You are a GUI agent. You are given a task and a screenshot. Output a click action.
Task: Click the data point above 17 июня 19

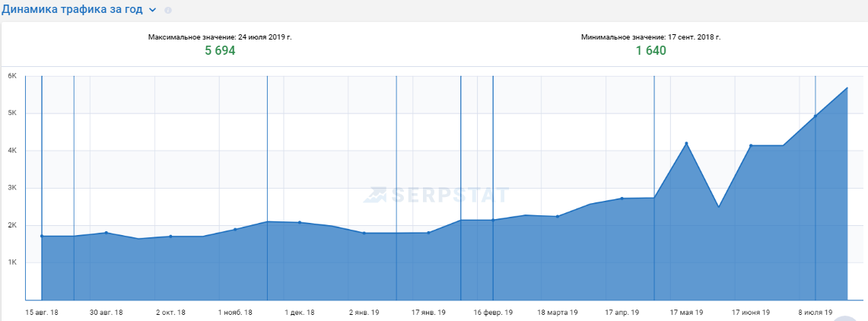pos(751,145)
